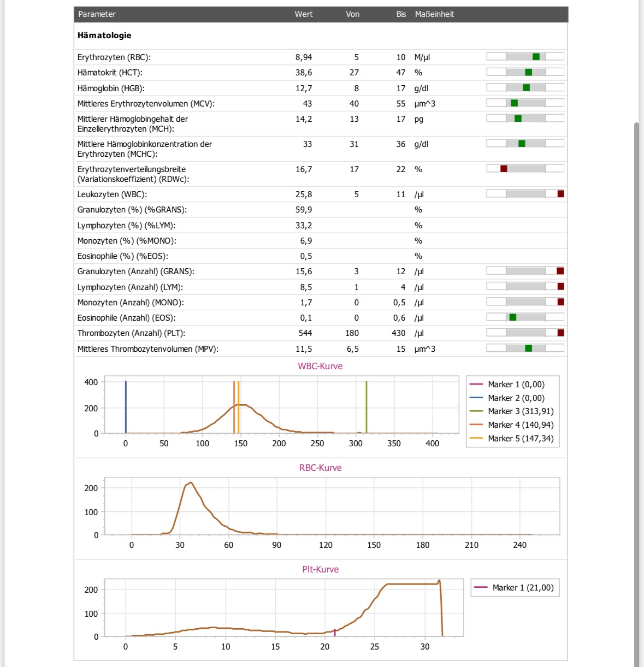644x667 pixels.
Task: Click the PLT upper limit 430
Action: tap(399, 333)
